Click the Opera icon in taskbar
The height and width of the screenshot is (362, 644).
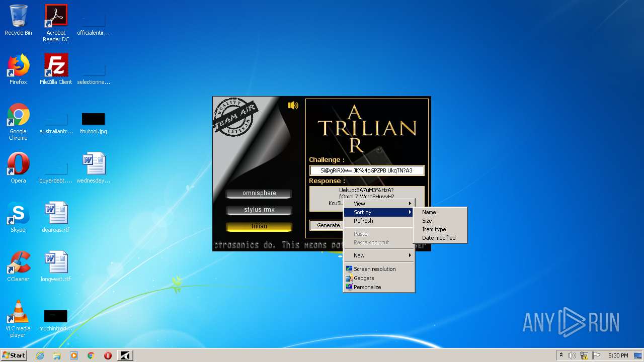coord(108,355)
